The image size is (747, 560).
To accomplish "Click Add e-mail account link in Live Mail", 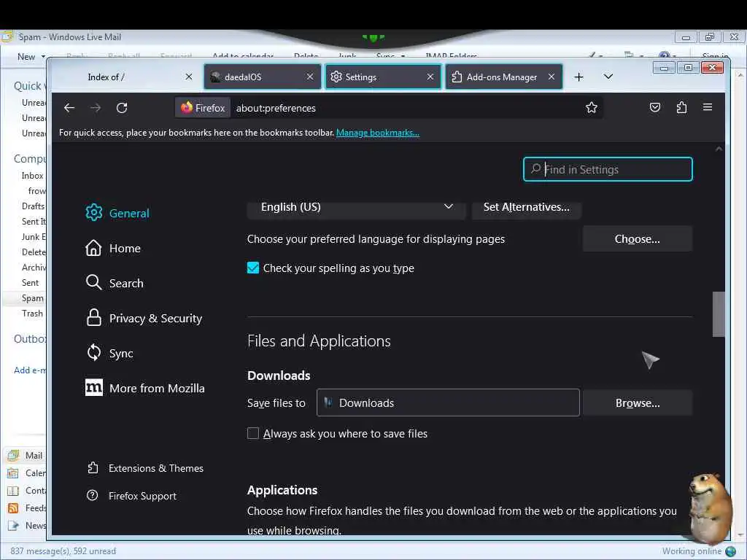I will pyautogui.click(x=29, y=370).
